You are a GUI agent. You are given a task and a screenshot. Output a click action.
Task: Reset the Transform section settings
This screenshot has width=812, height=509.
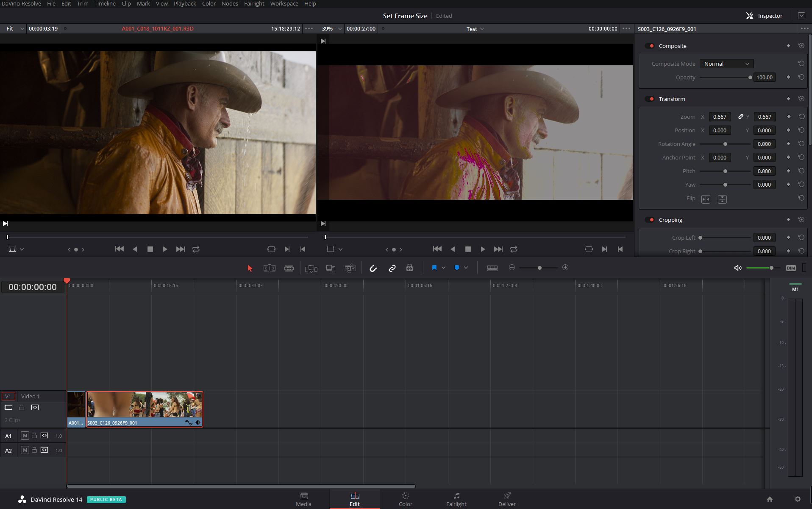[801, 99]
